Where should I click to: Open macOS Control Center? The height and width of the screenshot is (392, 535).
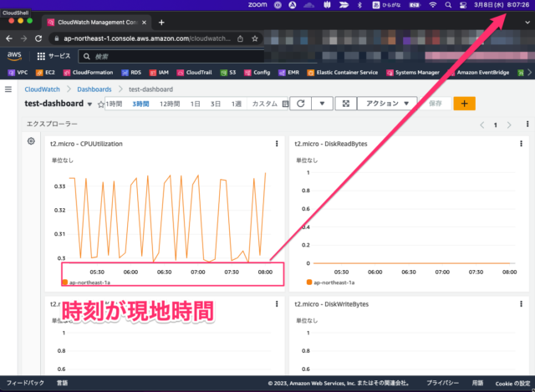463,5
